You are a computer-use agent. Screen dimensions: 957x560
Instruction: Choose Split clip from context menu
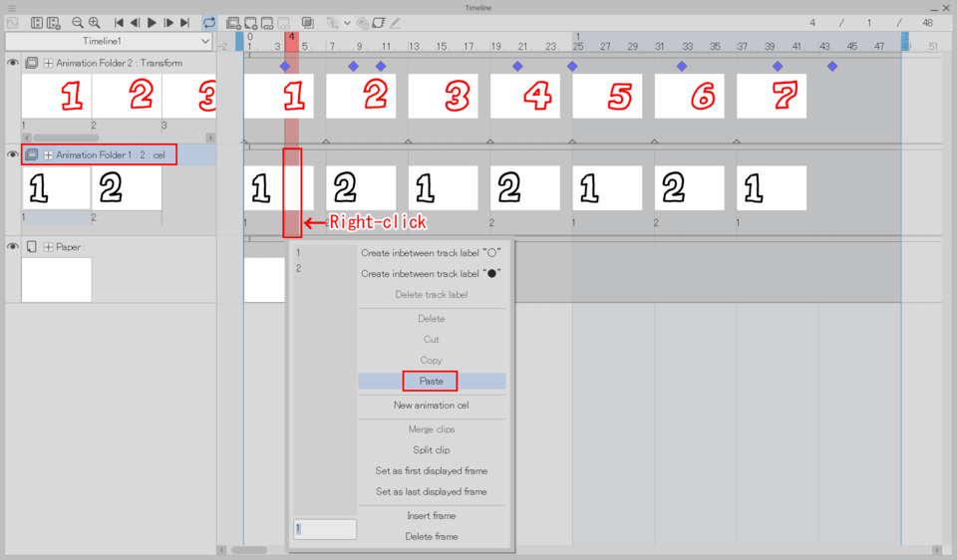[432, 450]
